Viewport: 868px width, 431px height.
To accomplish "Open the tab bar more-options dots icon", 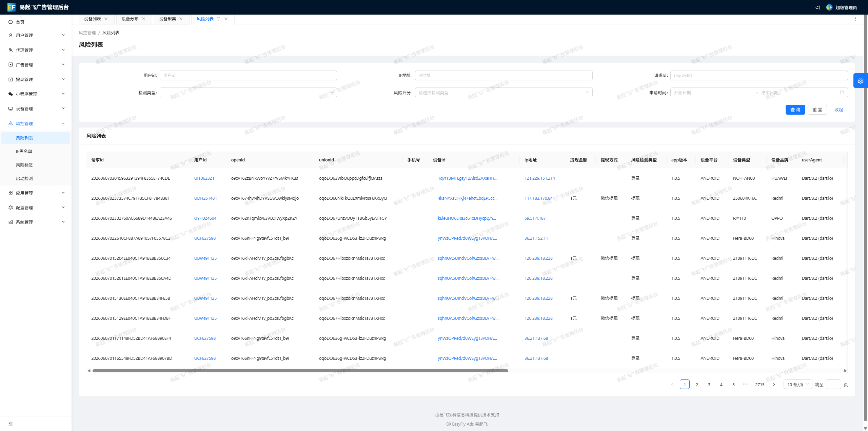I will click(855, 19).
